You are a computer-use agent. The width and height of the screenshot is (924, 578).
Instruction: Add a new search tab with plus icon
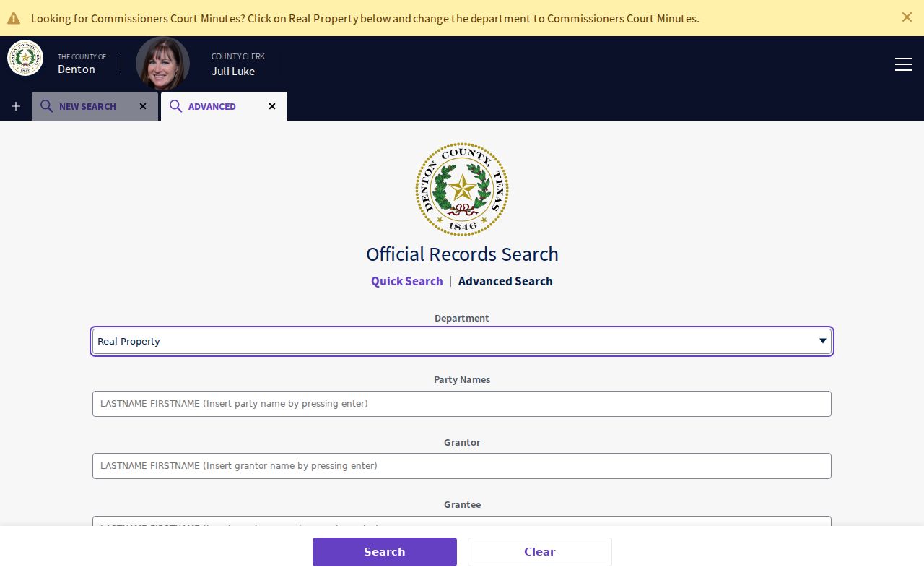(x=16, y=106)
